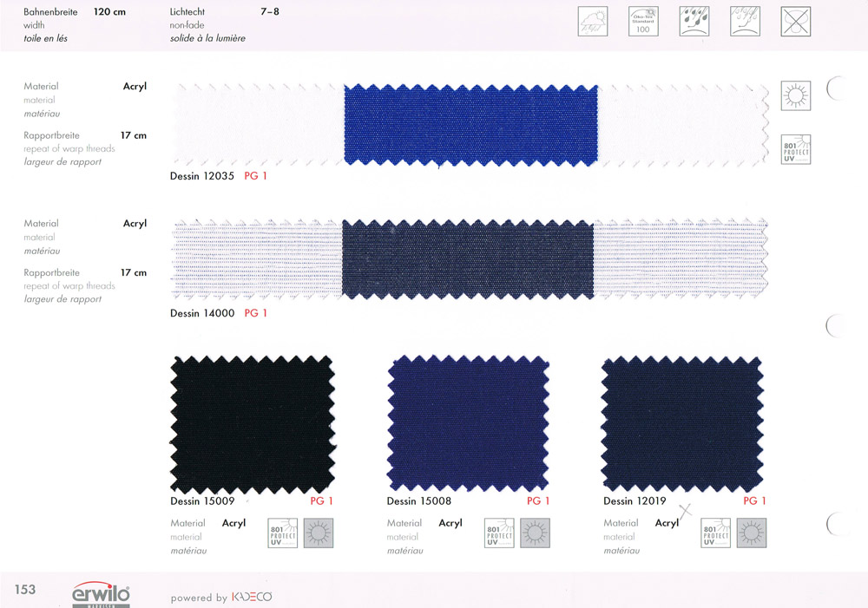
Task: Click the grey sun icon under Dessin 15008
Action: click(x=535, y=533)
